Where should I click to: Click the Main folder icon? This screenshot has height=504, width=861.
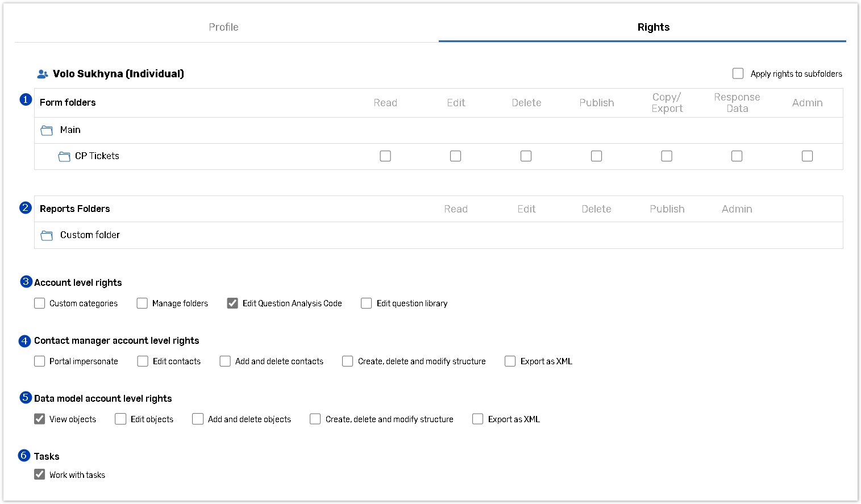click(47, 131)
